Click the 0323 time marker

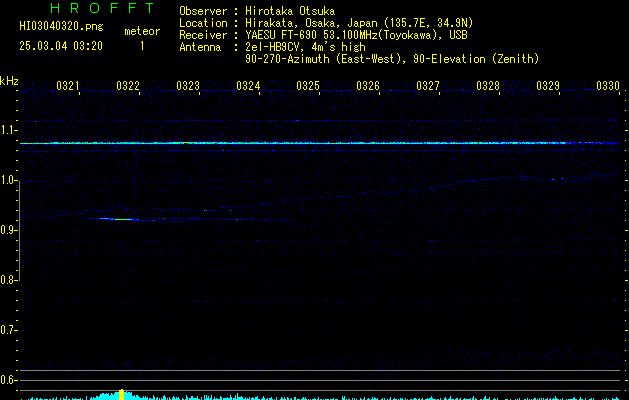(188, 86)
